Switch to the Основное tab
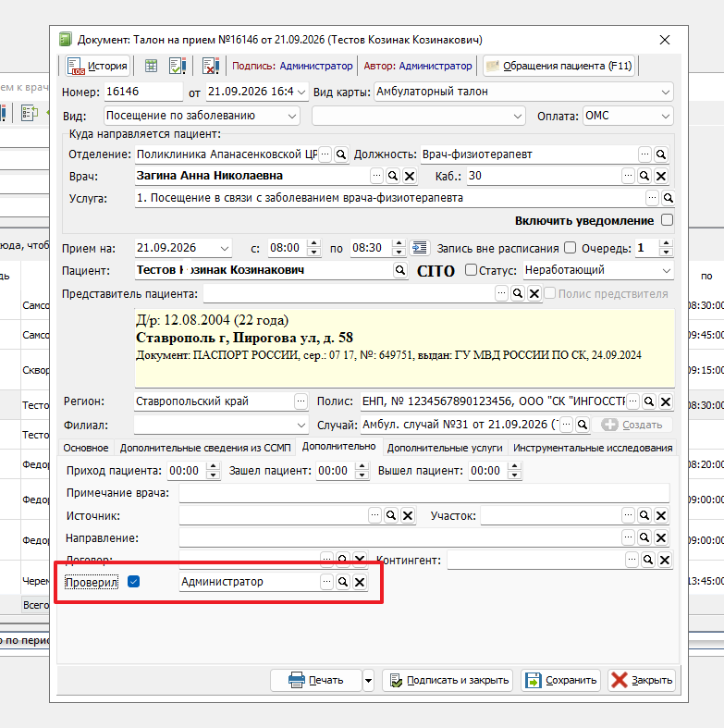 86,448
